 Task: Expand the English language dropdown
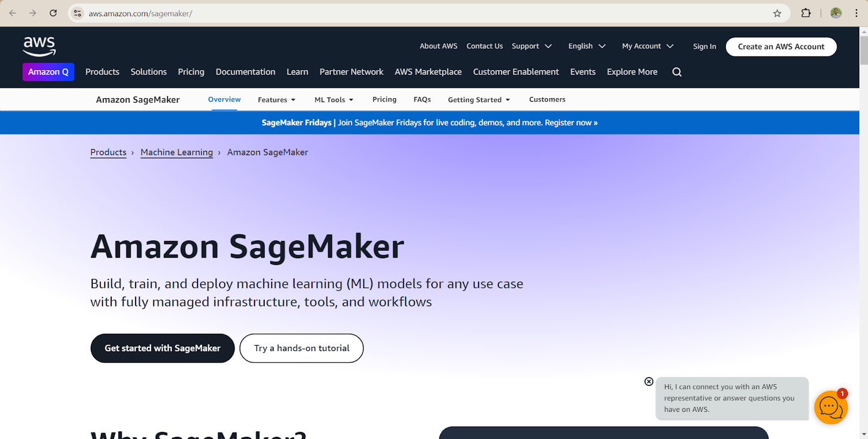(587, 46)
